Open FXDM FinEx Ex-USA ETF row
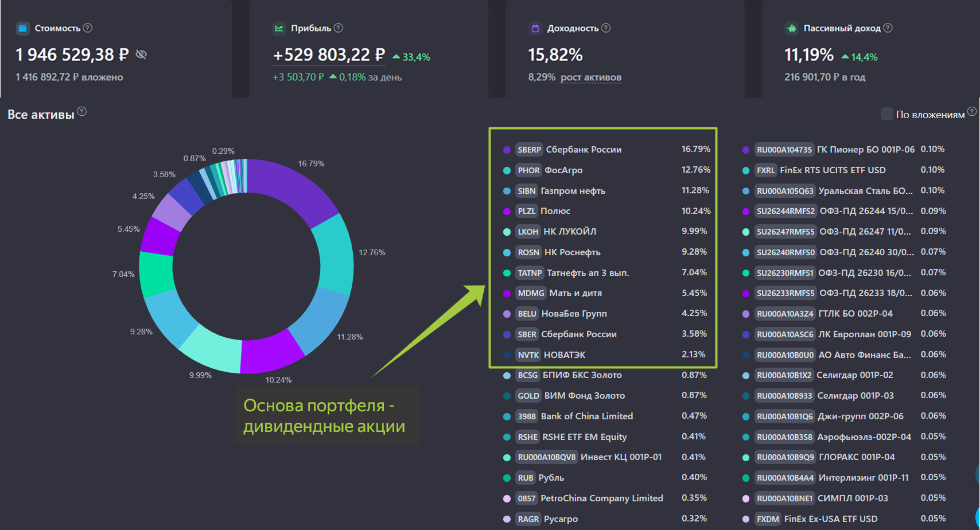The height and width of the screenshot is (530, 980). coord(844,519)
